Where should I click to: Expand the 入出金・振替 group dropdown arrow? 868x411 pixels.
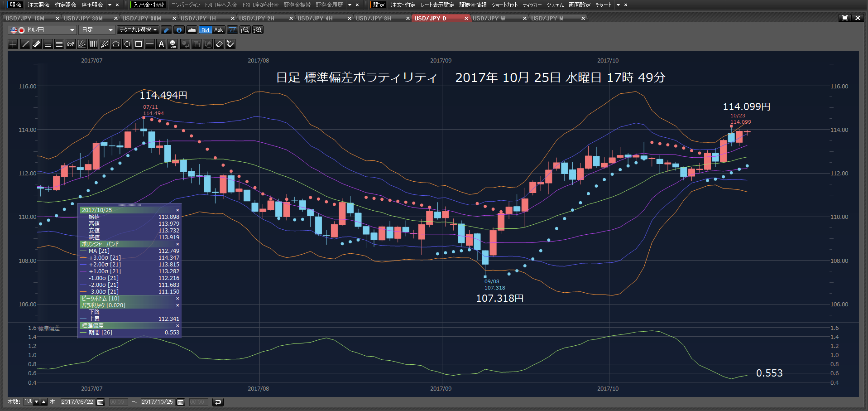click(350, 5)
